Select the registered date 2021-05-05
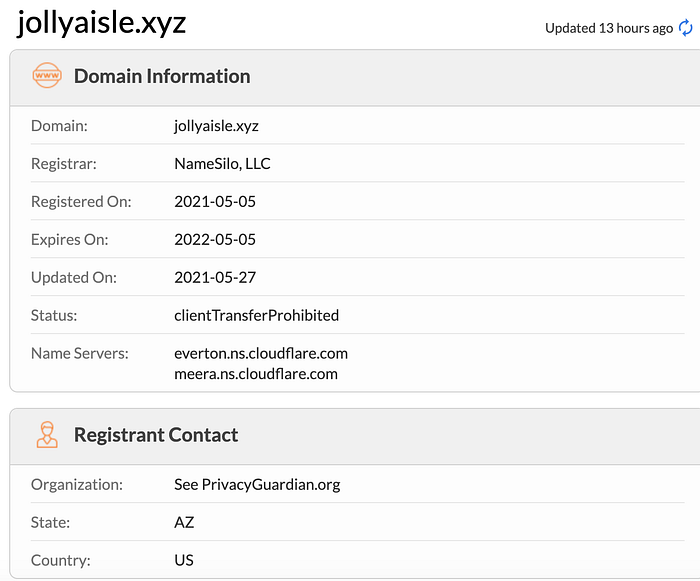Viewport: 700px width, 581px height. pos(215,202)
